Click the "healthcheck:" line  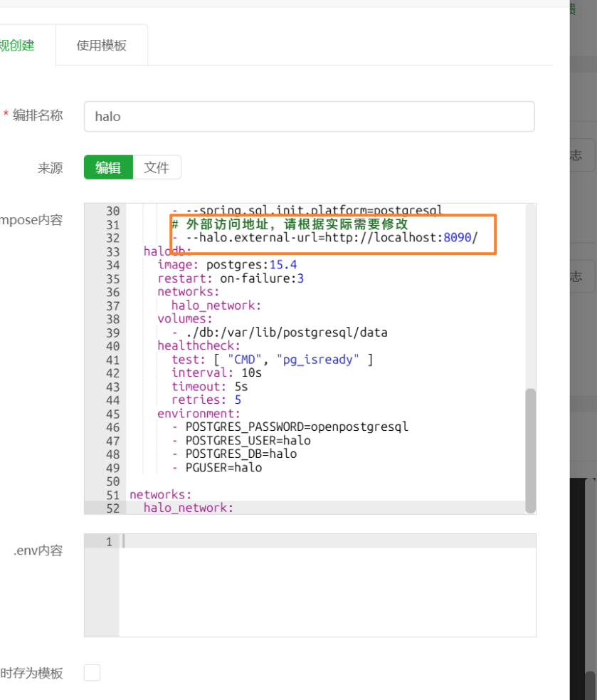pos(199,346)
